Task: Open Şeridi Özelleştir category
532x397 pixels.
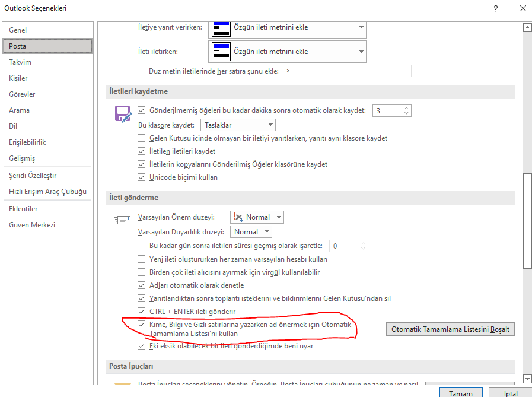Action: [47, 176]
